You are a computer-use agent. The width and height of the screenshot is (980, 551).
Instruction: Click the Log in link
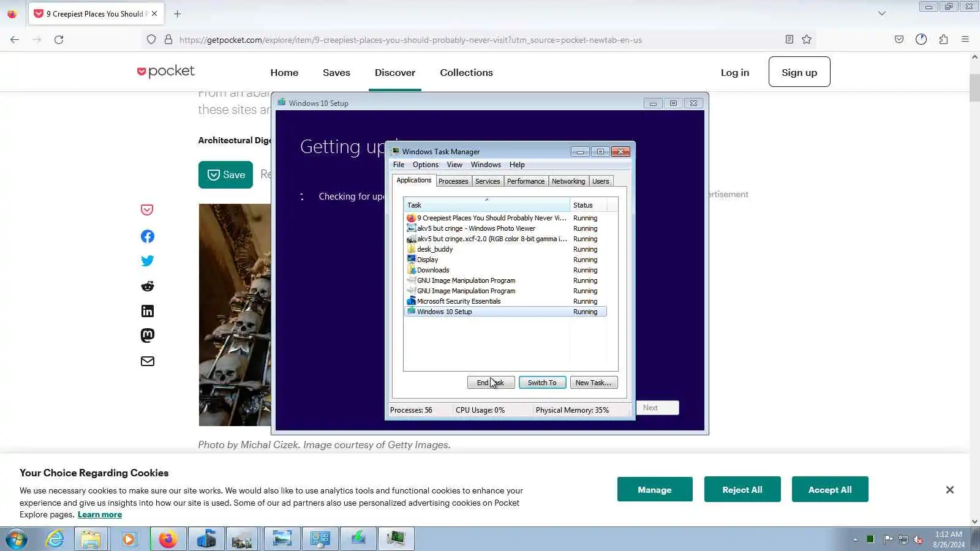coord(735,72)
